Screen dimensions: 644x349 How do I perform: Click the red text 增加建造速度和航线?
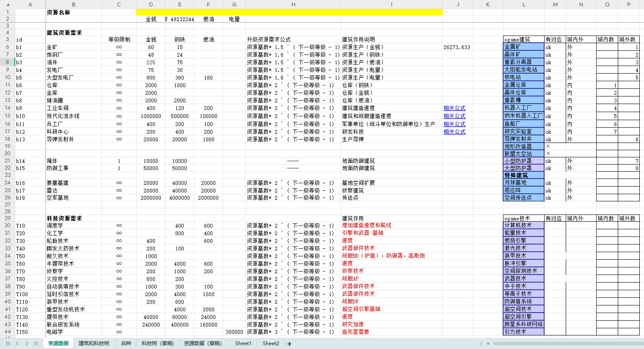367,225
